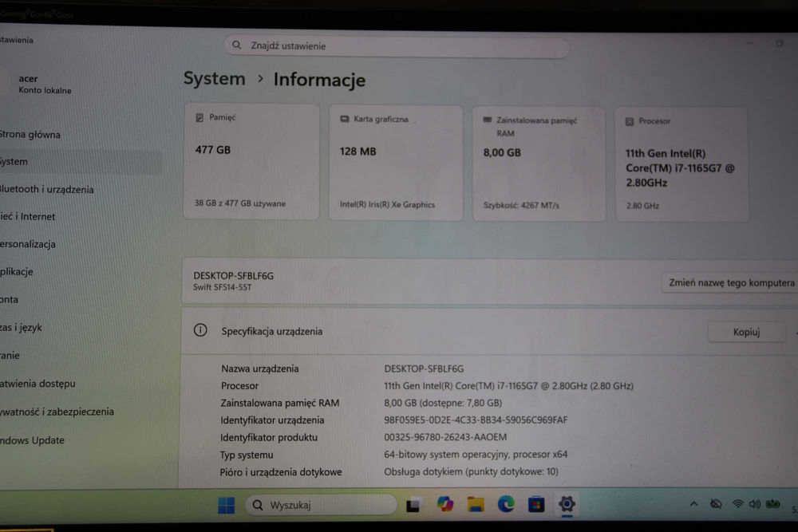Click the cloud sync tray icon
798x532 pixels.
716,503
